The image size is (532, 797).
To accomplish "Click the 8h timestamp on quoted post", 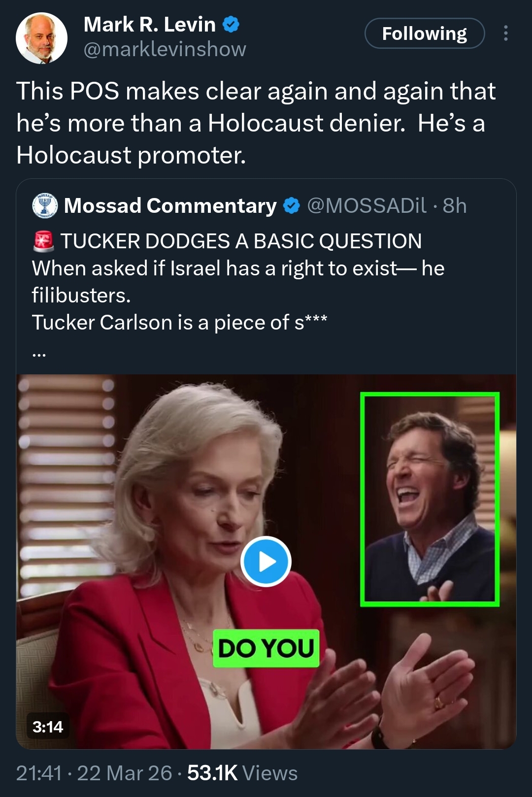I will click(454, 205).
